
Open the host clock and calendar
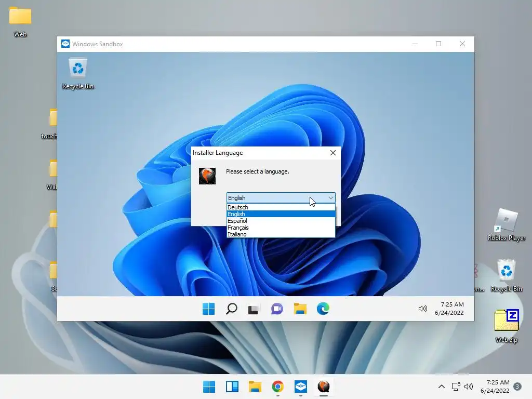pyautogui.click(x=495, y=387)
